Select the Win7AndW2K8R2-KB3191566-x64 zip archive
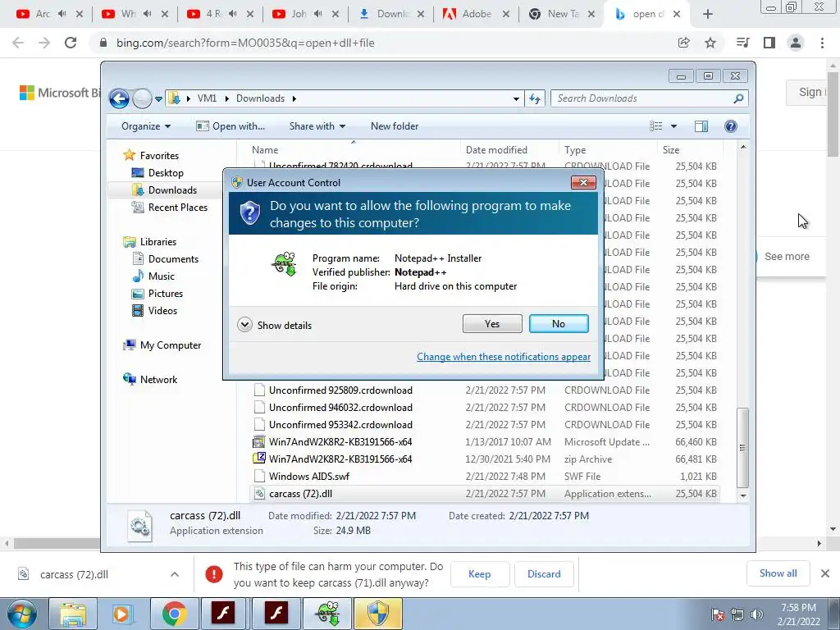Viewport: 840px width, 630px height. coord(485,459)
